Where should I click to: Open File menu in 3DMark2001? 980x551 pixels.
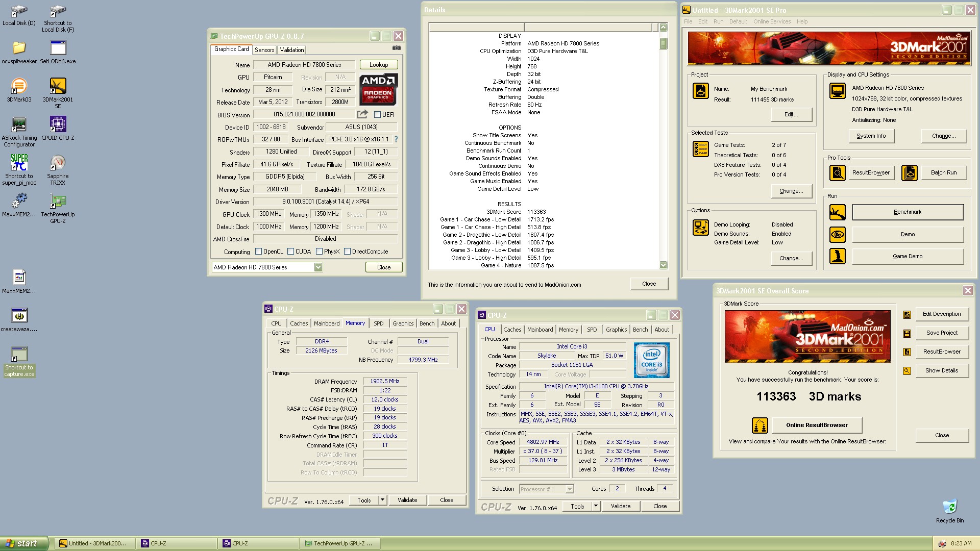tap(688, 21)
